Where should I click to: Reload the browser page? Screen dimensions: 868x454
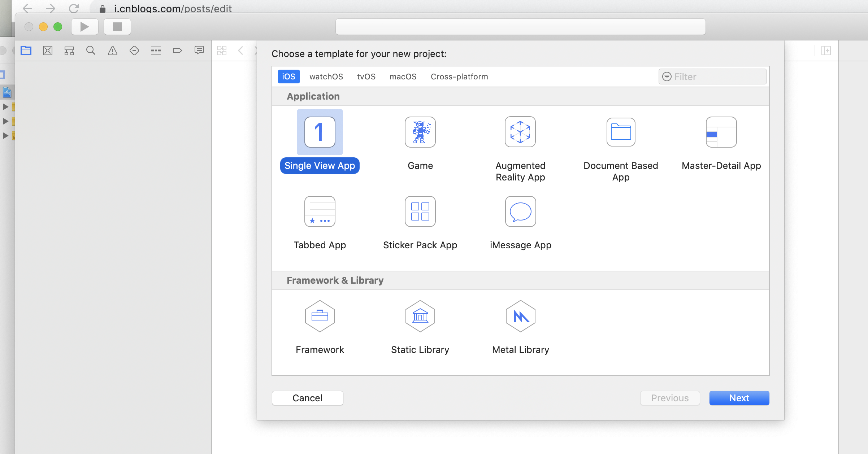74,8
